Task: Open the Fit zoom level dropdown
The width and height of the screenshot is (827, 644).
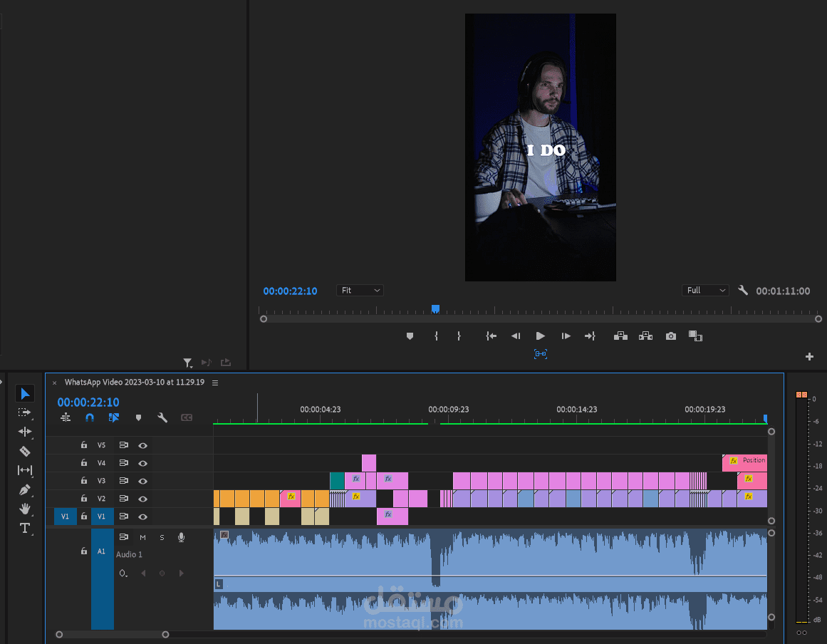Action: pyautogui.click(x=360, y=291)
